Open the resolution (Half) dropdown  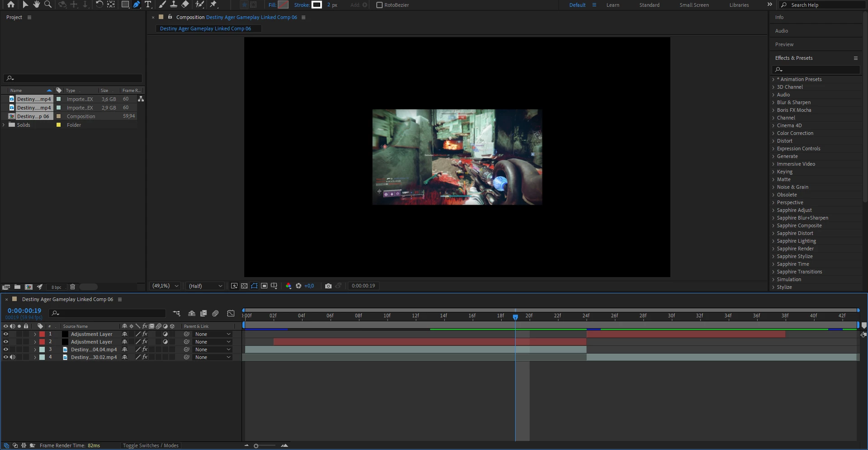click(205, 286)
